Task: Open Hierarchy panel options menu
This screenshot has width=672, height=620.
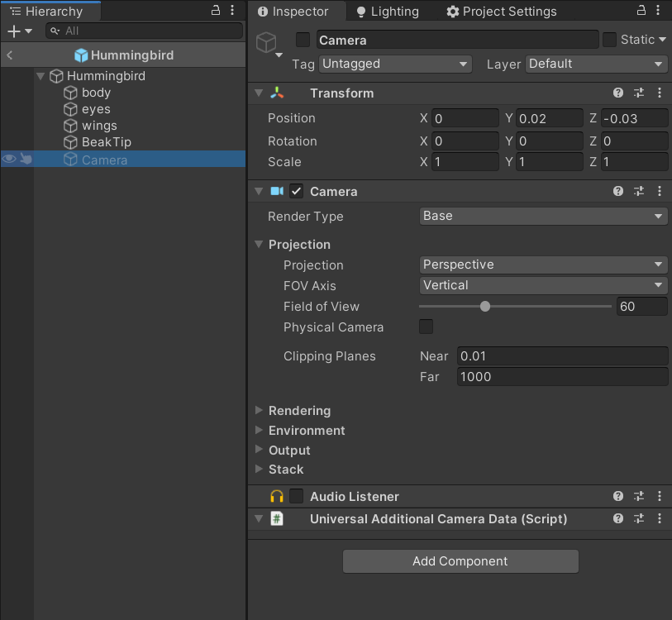Action: click(x=232, y=10)
